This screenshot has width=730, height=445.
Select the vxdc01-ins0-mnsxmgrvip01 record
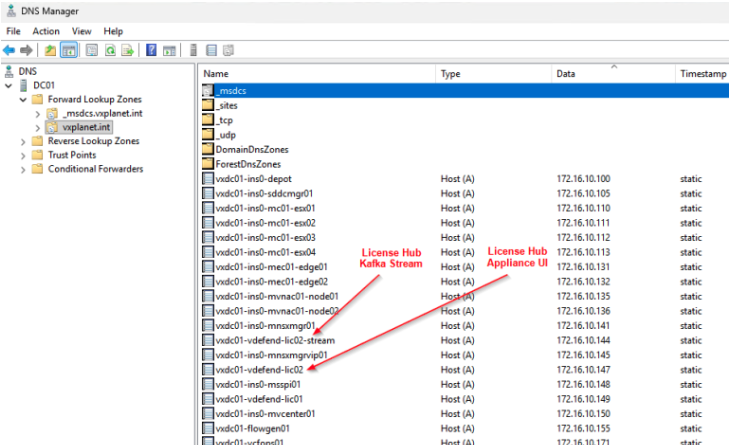point(271,355)
